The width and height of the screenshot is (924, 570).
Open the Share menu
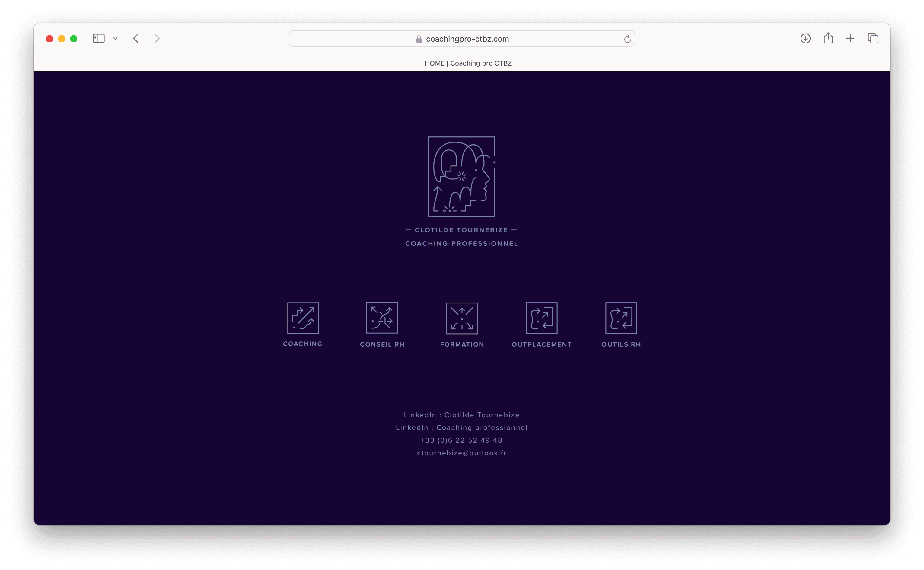[x=828, y=38]
